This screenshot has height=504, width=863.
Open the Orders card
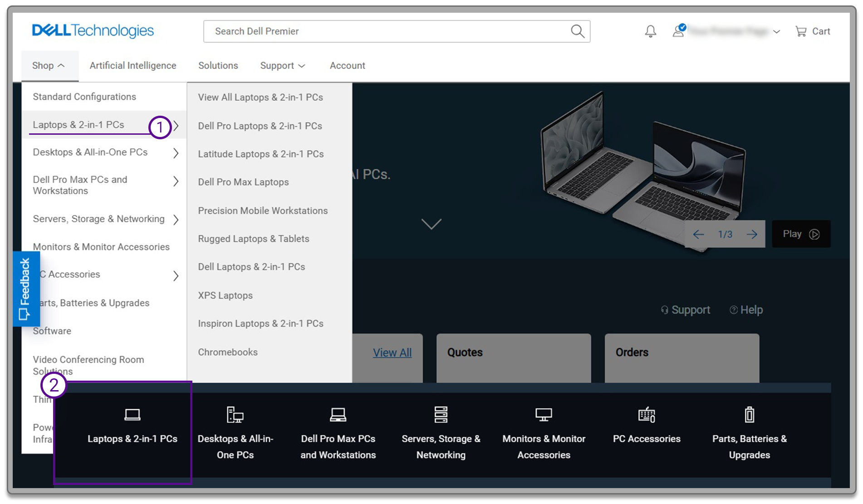[x=682, y=358]
